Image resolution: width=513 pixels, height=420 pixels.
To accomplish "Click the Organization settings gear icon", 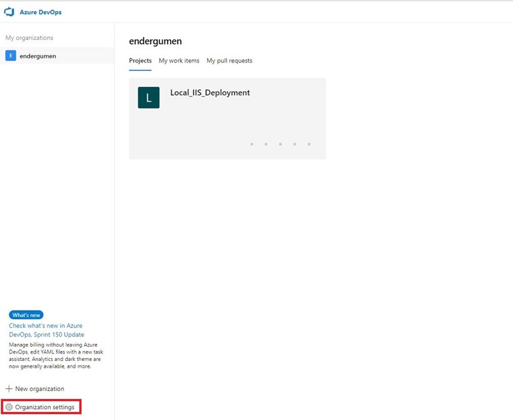I will [x=9, y=407].
